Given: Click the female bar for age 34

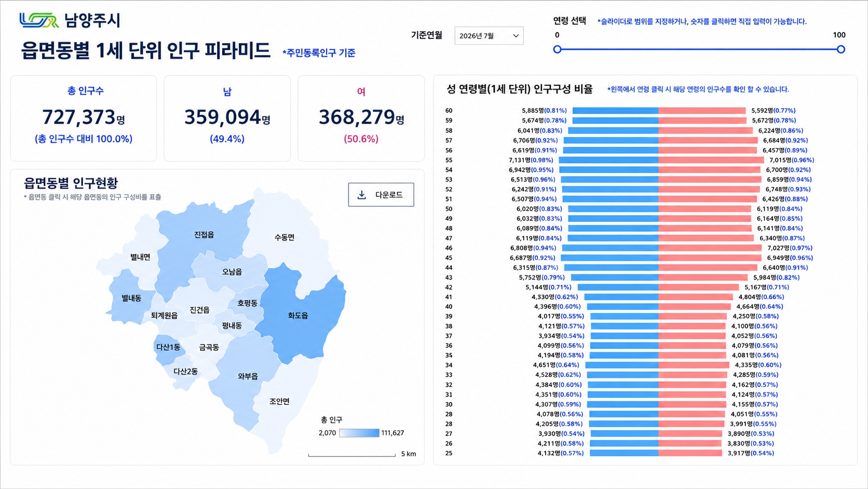Looking at the screenshot, I should tap(694, 365).
